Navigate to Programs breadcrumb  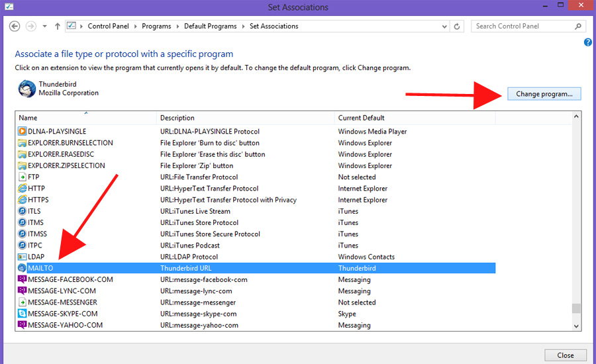point(156,26)
